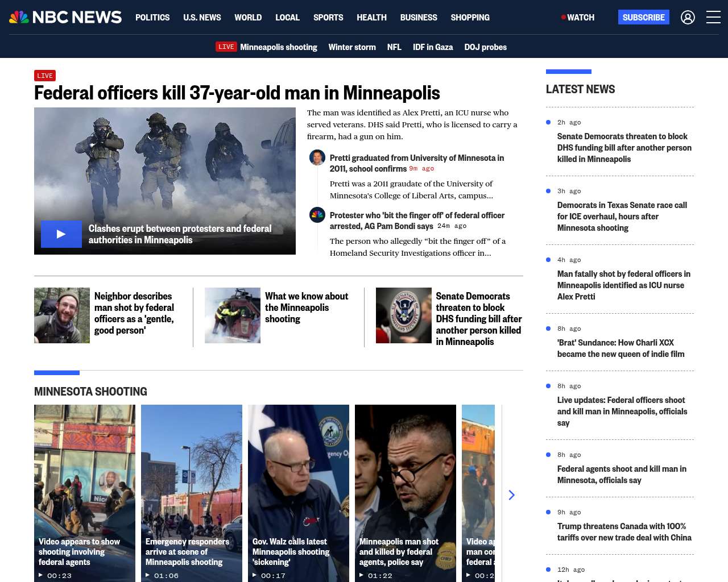The image size is (728, 582).
Task: Read Pretti graduated from University of Minnesota story
Action: pos(417,163)
